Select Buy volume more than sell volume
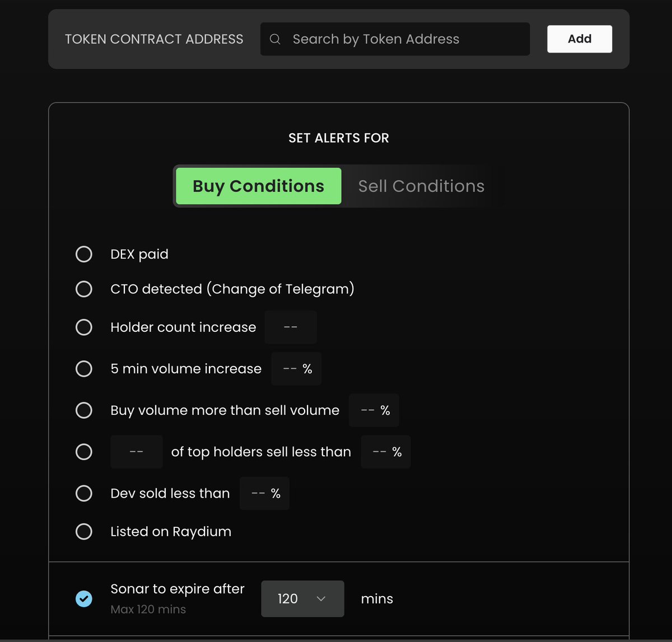The width and height of the screenshot is (672, 642). (84, 410)
